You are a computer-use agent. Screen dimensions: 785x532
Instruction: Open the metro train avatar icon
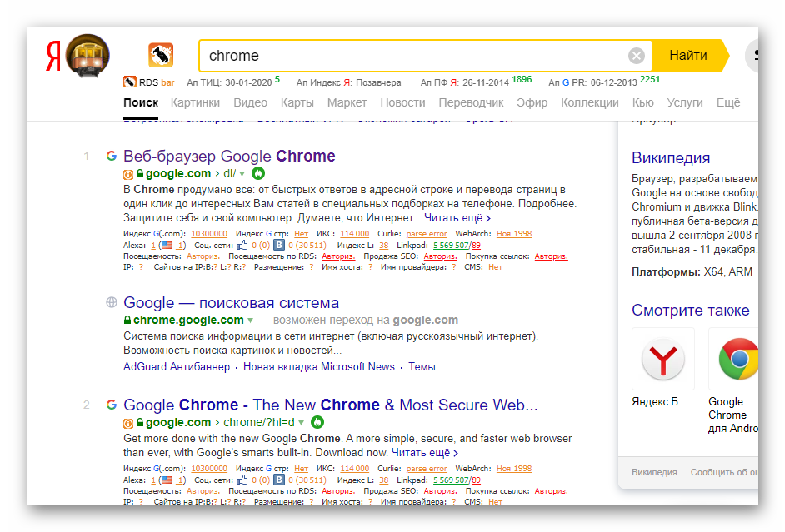(x=87, y=56)
